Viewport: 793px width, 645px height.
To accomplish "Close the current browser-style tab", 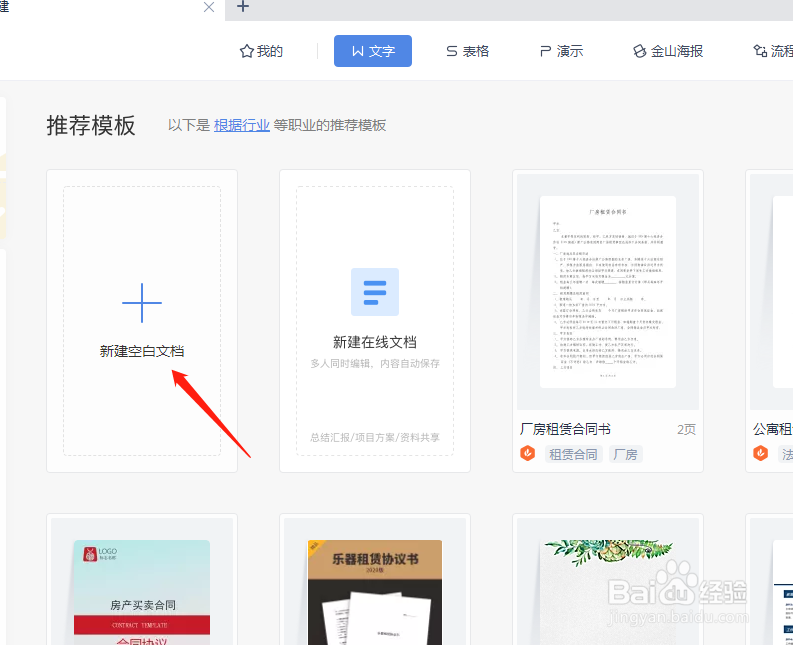I will click(x=209, y=7).
